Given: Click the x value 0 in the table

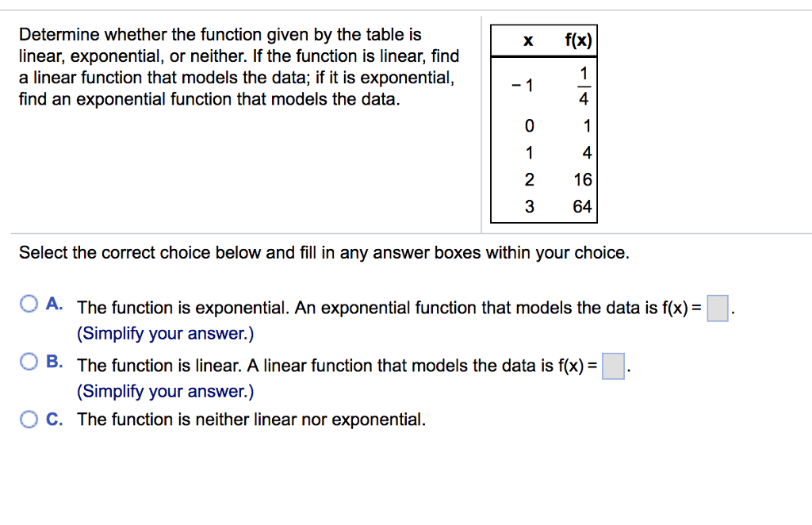Looking at the screenshot, I should click(529, 126).
